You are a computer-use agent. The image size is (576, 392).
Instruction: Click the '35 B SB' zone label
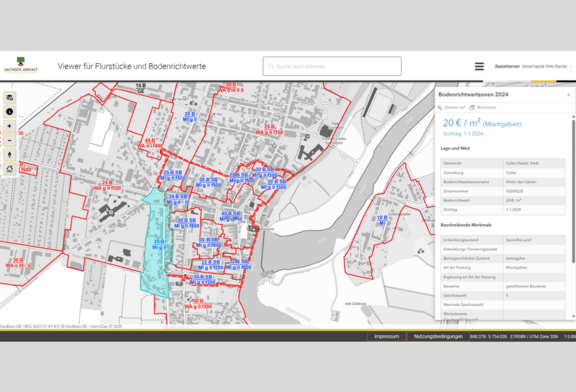click(178, 199)
